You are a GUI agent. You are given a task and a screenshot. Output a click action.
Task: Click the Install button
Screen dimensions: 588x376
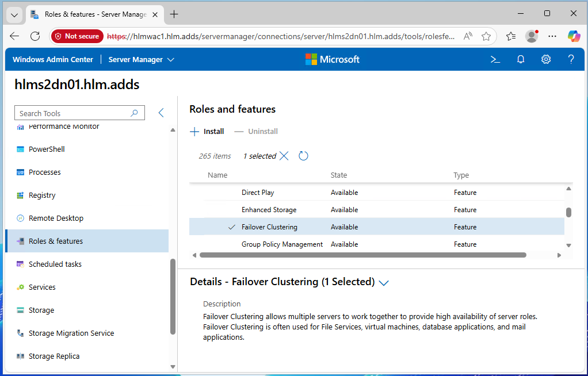(207, 132)
